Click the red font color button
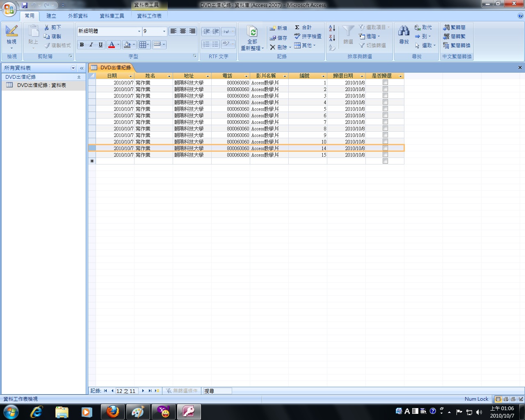Viewport: 525px width, 420px height. click(x=111, y=45)
